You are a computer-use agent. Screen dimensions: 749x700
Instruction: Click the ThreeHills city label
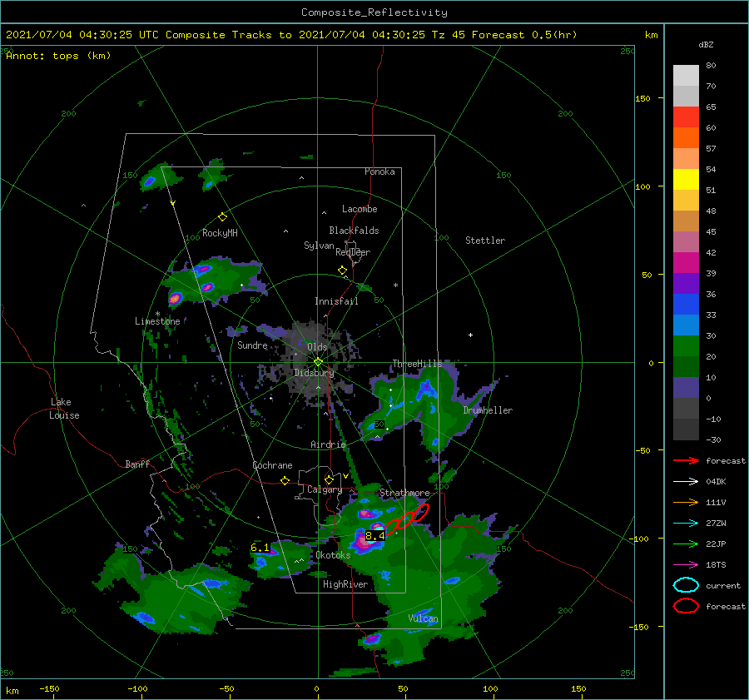418,364
